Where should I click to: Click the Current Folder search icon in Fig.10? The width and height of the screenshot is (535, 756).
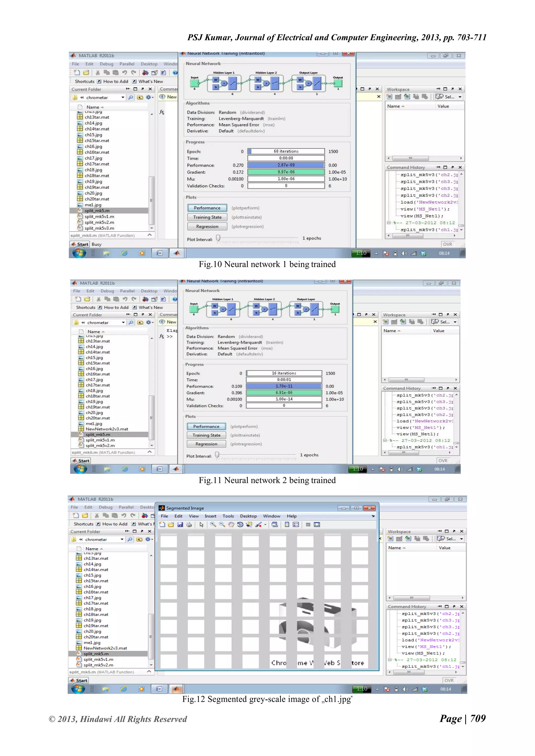(x=131, y=97)
